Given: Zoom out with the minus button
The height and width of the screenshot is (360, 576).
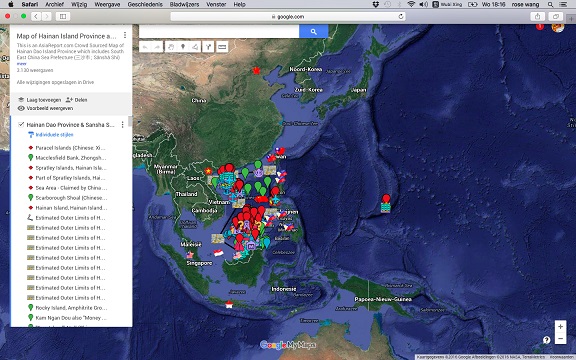Looking at the screenshot, I should (560, 338).
